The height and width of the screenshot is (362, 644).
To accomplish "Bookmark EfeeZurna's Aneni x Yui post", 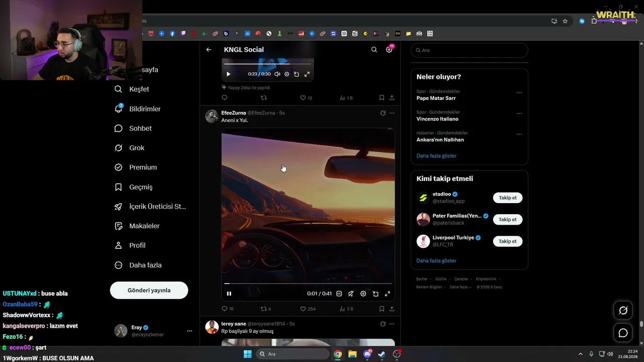I will point(382,309).
